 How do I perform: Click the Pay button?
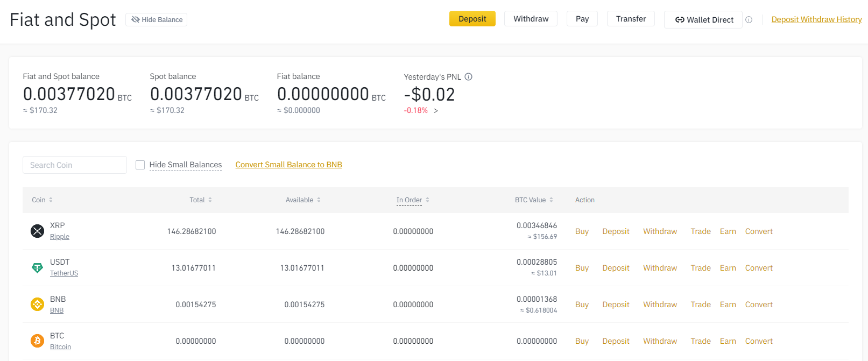pos(582,18)
